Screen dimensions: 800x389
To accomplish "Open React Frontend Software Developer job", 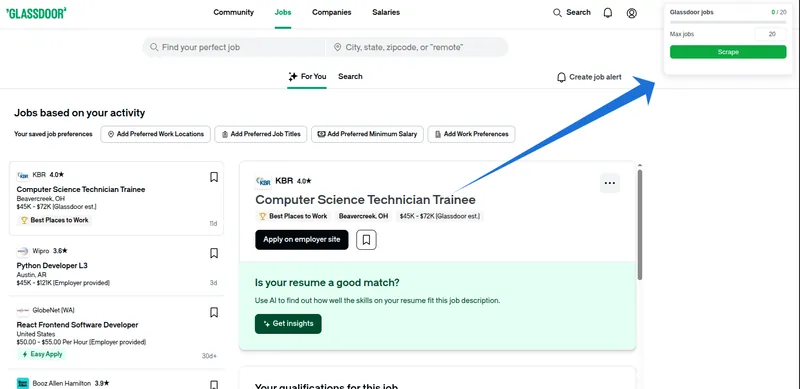I will tap(78, 325).
